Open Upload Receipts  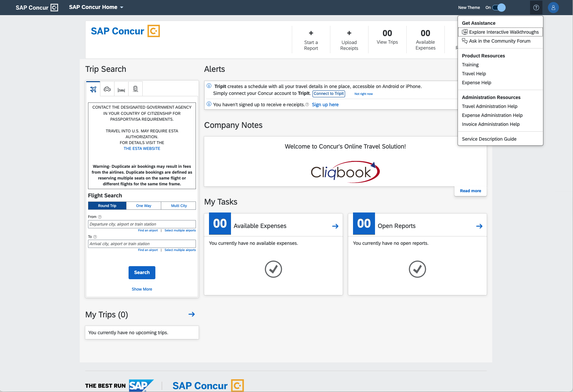(x=349, y=33)
